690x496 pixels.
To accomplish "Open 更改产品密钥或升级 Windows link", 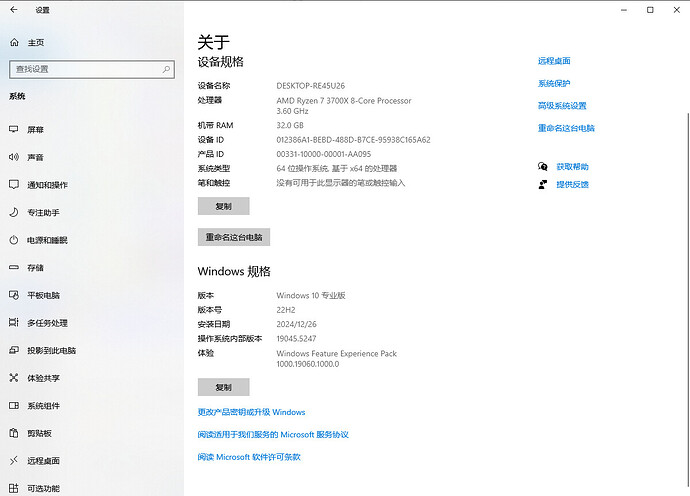I will [x=251, y=412].
